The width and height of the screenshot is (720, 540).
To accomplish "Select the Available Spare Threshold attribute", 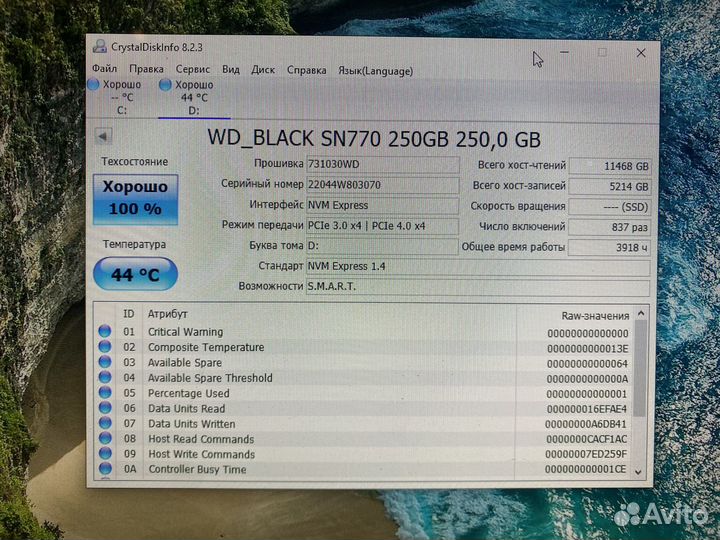I will [210, 378].
